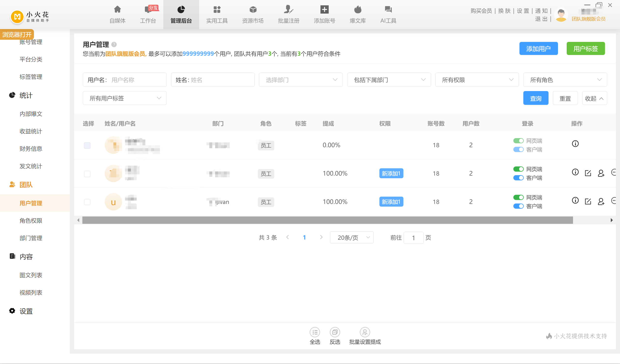View info icon for second user row
This screenshot has width=620, height=364.
(575, 172)
